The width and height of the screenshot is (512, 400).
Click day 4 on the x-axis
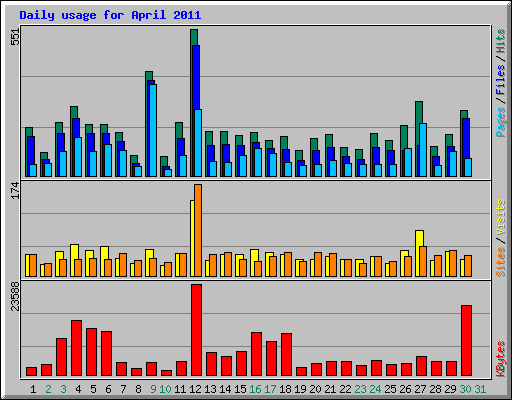(x=78, y=389)
